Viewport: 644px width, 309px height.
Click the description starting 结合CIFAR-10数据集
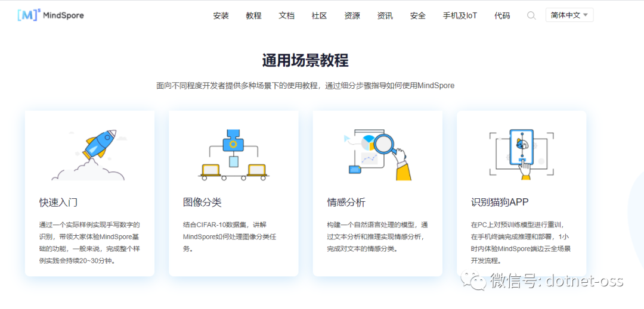[x=231, y=236]
